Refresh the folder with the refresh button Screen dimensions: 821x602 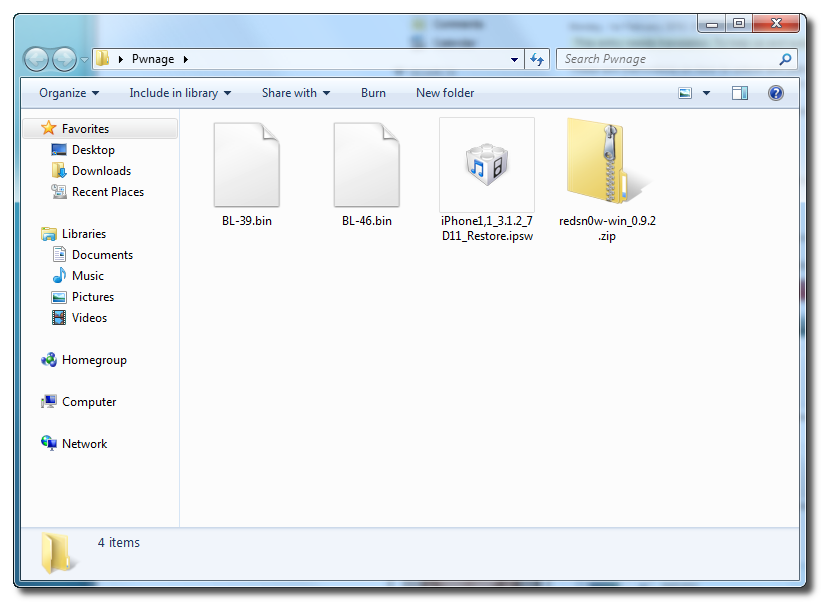click(537, 59)
